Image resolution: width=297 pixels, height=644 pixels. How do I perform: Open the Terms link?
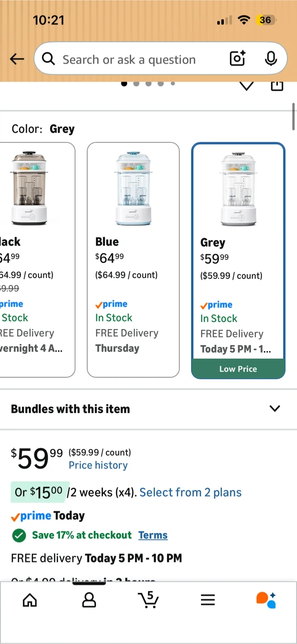coord(153,535)
